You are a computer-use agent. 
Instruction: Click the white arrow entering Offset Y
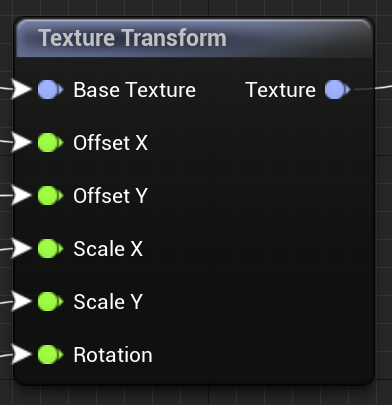22,195
